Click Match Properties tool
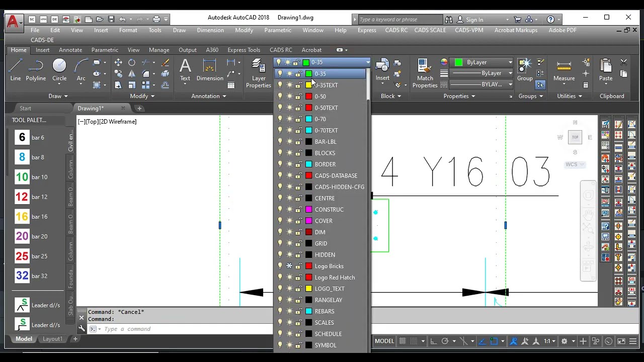Viewport: 644px width, 362px height. (425, 73)
